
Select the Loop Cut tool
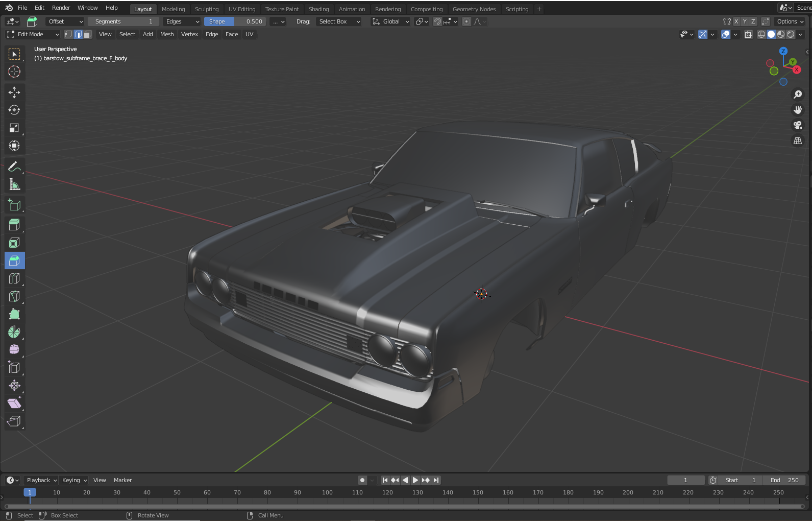click(x=14, y=278)
